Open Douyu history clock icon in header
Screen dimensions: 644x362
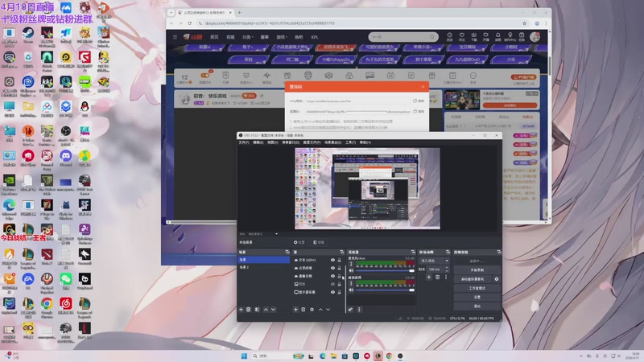450,36
